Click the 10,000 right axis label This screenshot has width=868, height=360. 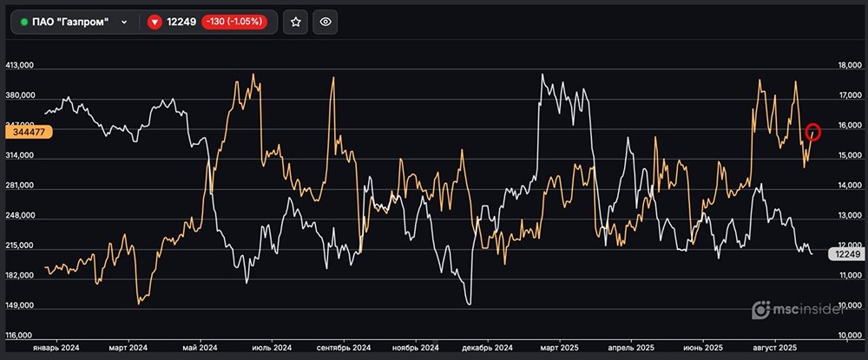point(847,336)
